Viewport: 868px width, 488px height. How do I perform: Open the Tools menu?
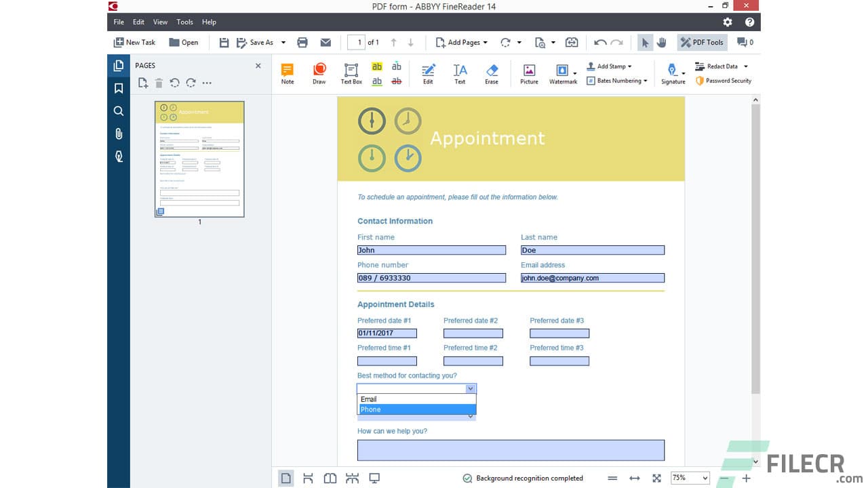coord(184,21)
